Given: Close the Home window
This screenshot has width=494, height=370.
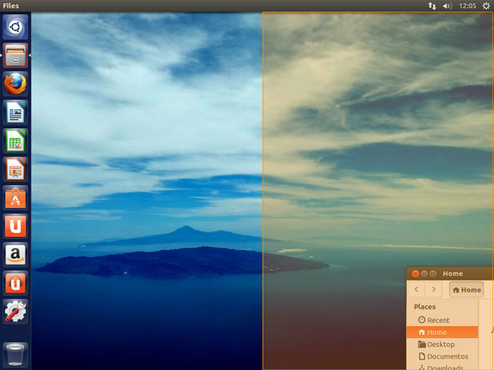Looking at the screenshot, I should click(x=415, y=274).
